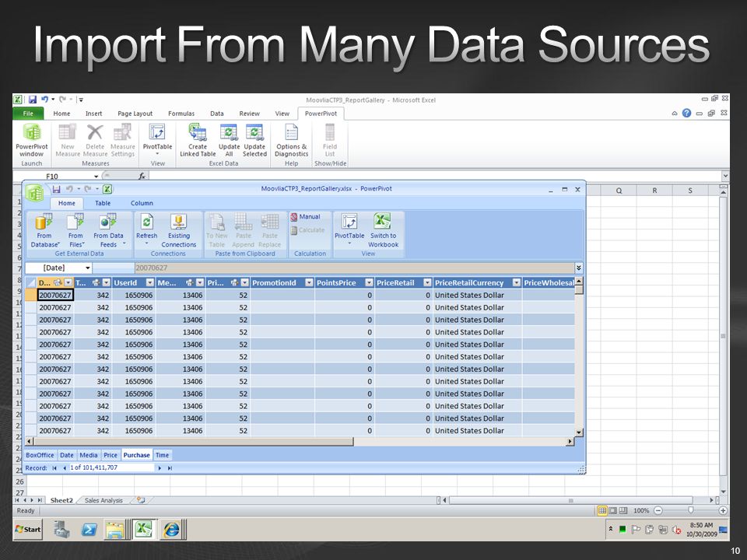Open PriceRetailCurrency filter dropdown
This screenshot has height=560, width=747.
click(517, 282)
